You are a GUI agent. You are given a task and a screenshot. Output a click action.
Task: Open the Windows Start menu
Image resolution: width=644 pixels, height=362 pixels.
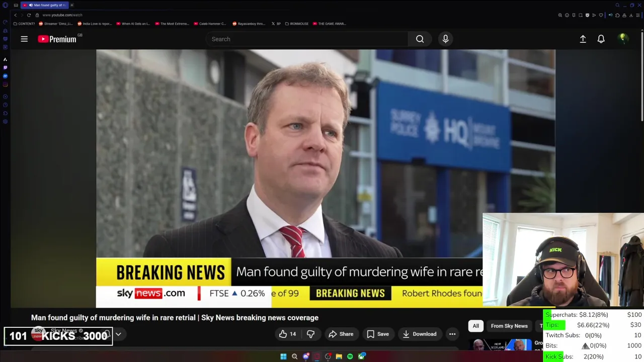[x=283, y=356]
